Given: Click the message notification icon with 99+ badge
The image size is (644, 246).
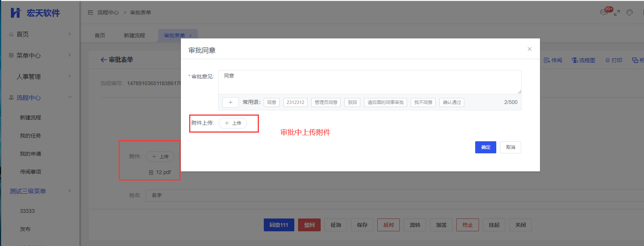Looking at the screenshot, I should (x=604, y=12).
